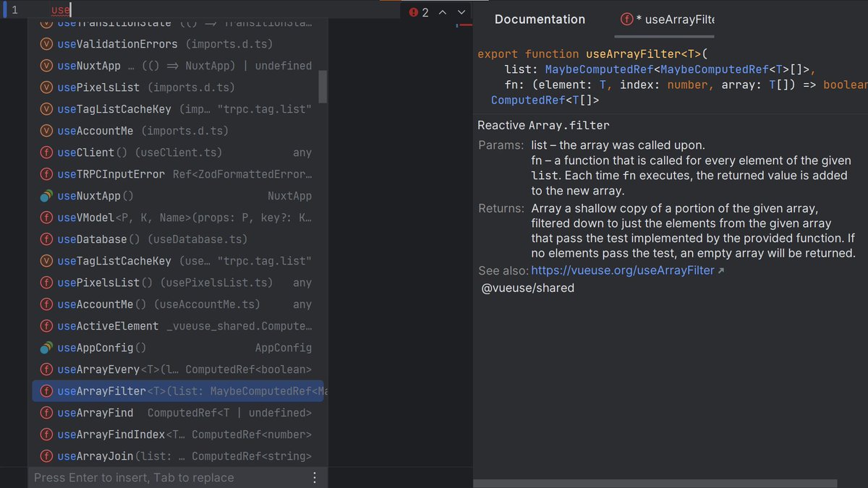Click the function icon beside useVModel
868x488 pixels.
46,218
